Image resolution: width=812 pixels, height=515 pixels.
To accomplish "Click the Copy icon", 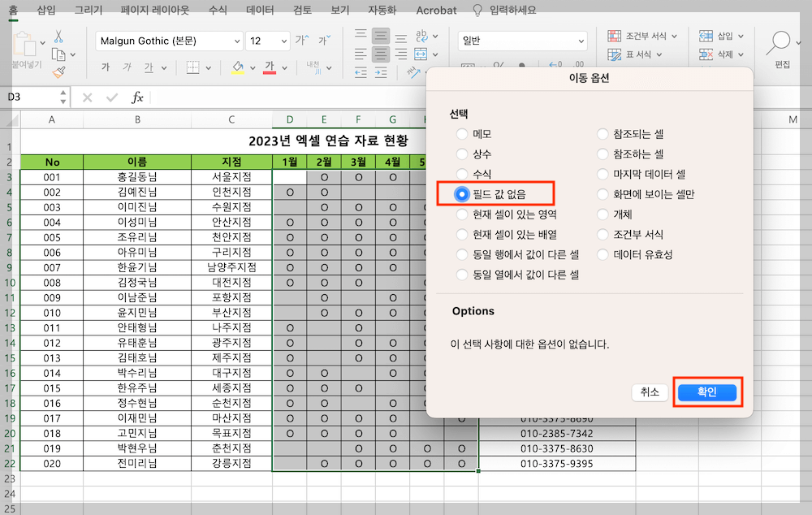I will click(x=58, y=54).
